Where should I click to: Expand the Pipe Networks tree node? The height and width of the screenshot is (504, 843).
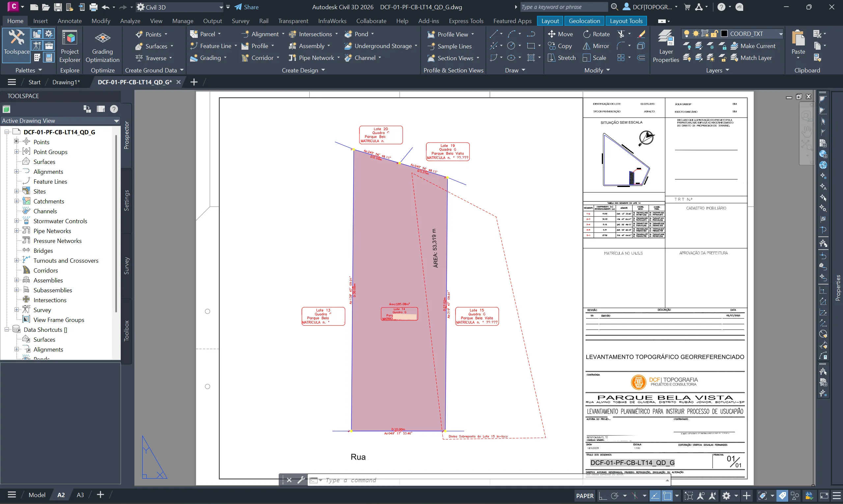point(16,231)
